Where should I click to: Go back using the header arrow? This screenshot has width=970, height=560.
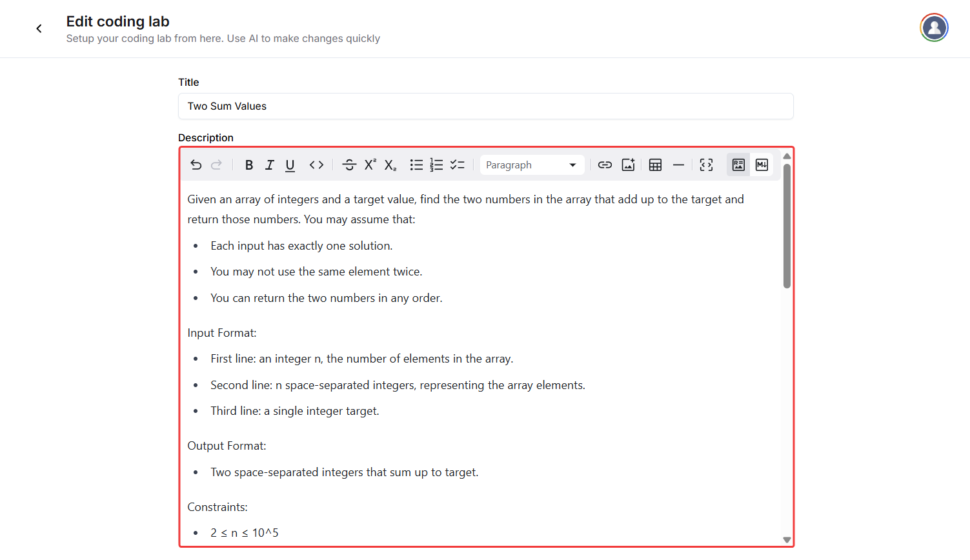pyautogui.click(x=39, y=28)
